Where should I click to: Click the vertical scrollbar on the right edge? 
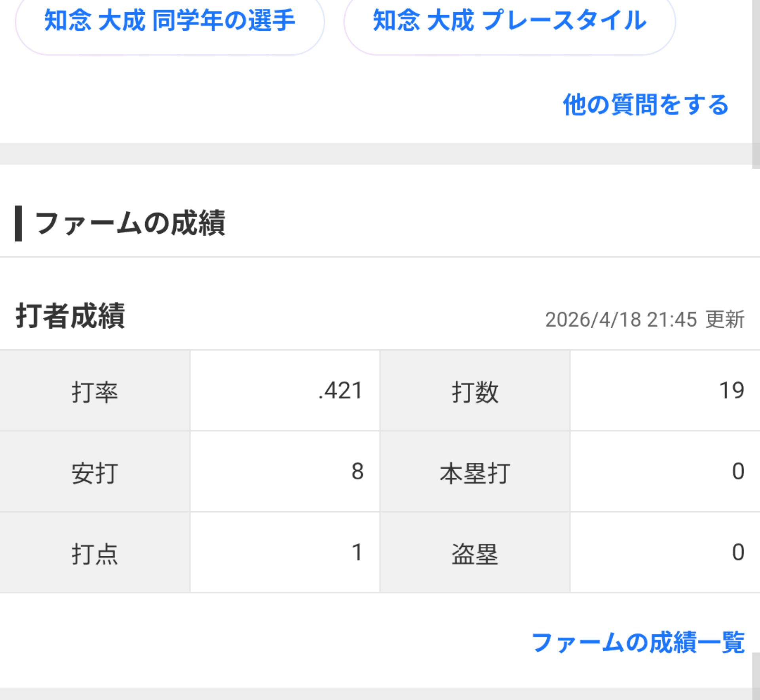click(x=756, y=84)
